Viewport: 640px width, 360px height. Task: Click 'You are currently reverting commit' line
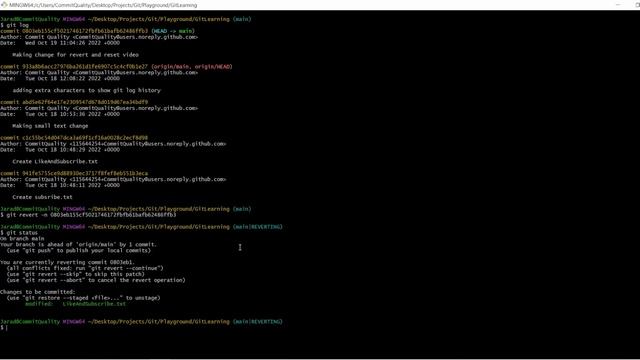click(67, 262)
